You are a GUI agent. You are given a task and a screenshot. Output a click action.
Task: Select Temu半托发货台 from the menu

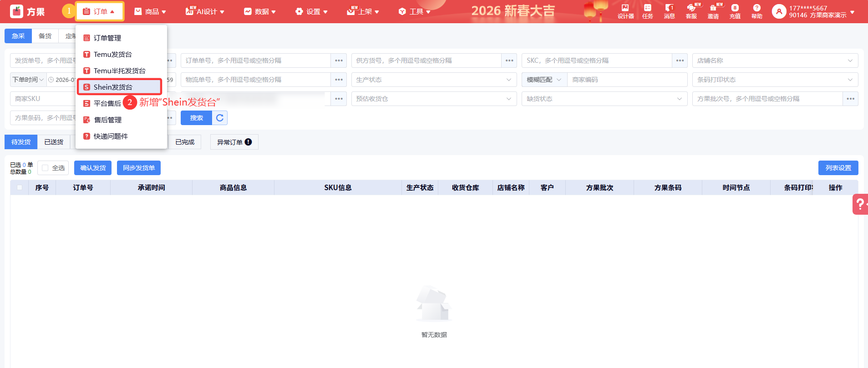point(121,71)
